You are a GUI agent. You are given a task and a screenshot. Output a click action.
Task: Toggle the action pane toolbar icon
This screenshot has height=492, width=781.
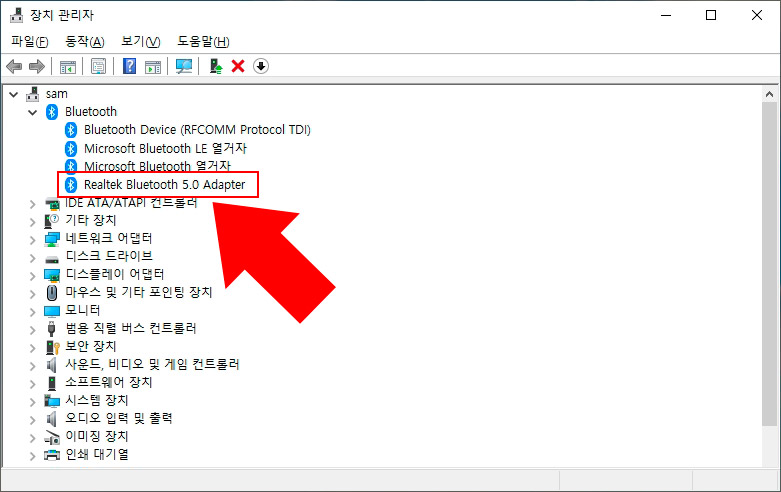(153, 66)
